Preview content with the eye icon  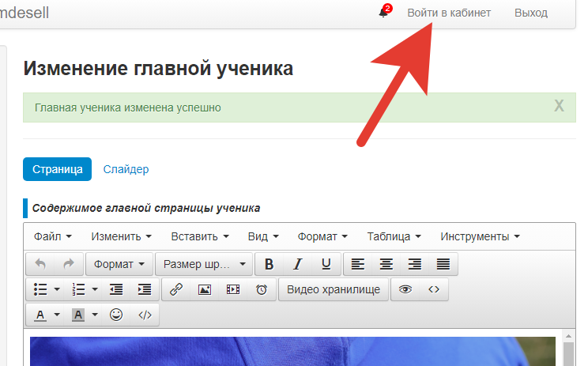(405, 289)
